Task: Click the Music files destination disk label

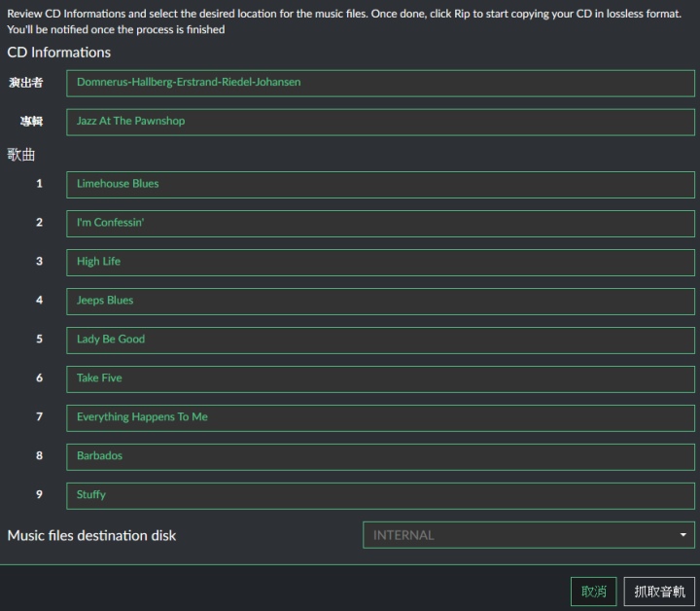Action: pos(91,535)
